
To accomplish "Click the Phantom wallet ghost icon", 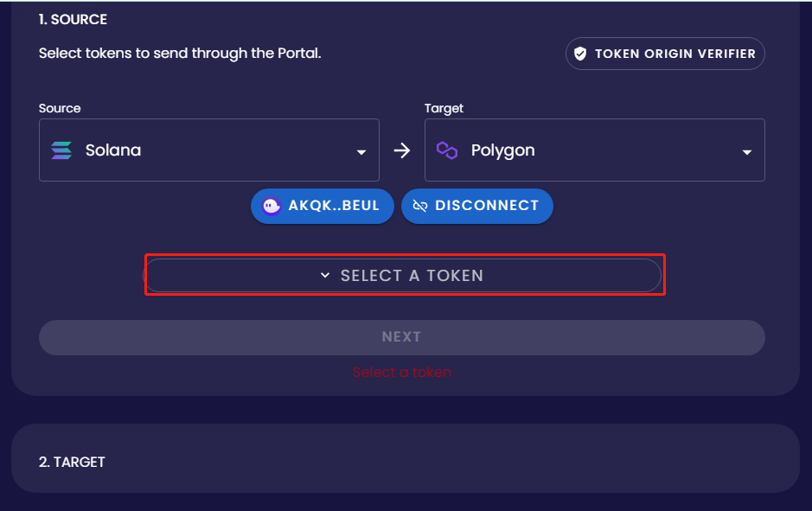I will point(272,206).
